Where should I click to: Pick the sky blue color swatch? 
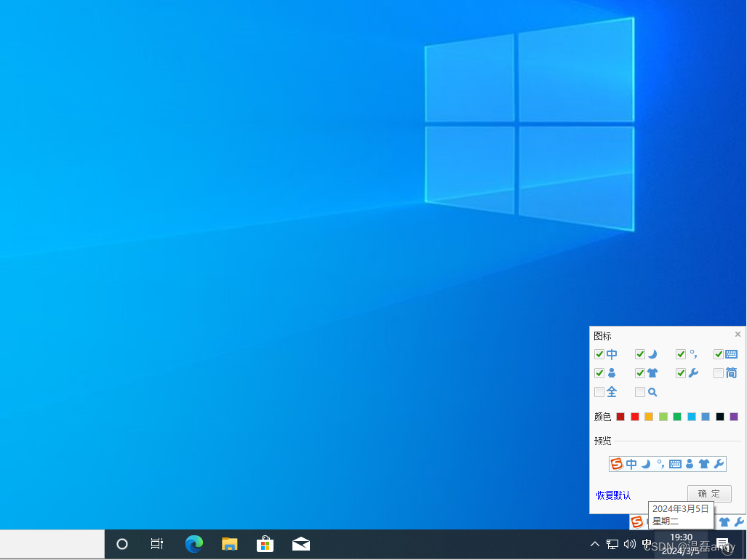[691, 417]
